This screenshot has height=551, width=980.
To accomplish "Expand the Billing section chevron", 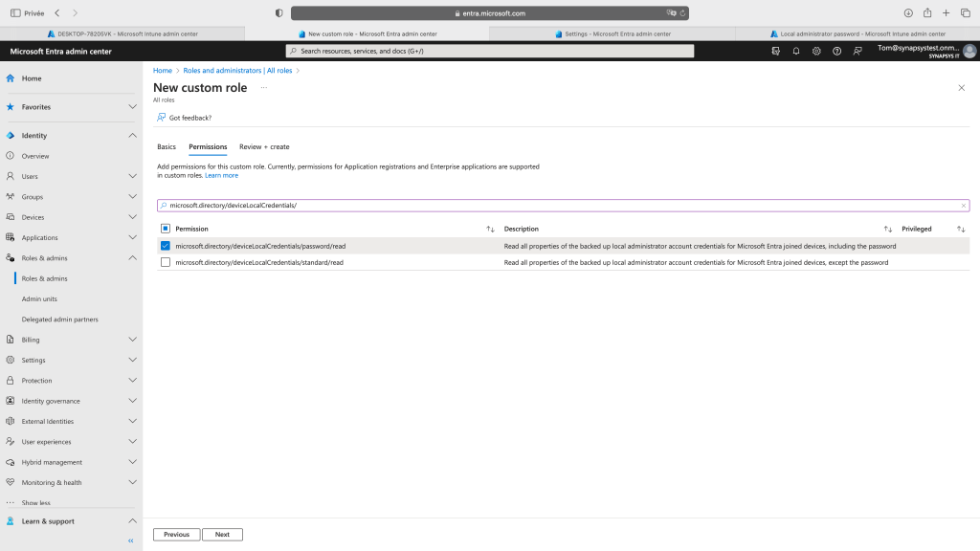I will [132, 340].
